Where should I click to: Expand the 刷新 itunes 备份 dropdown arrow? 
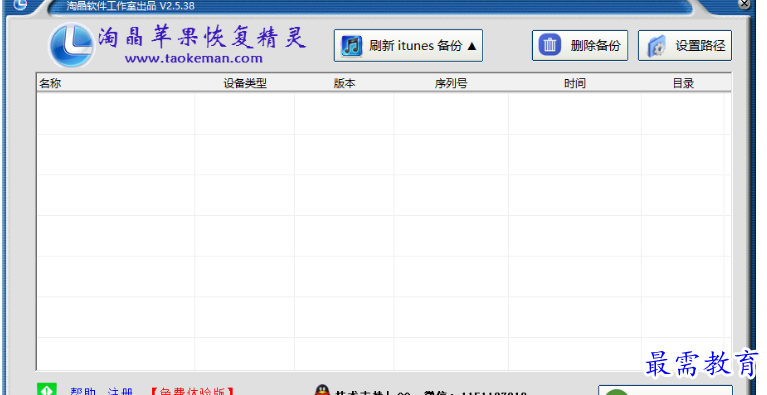point(472,46)
